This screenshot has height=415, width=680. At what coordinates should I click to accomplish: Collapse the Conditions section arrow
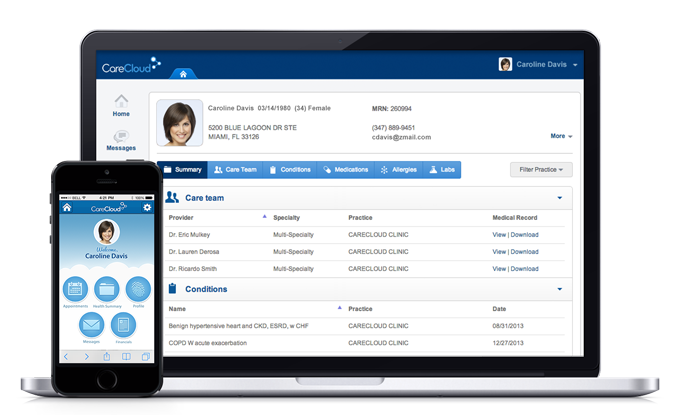pos(559,289)
